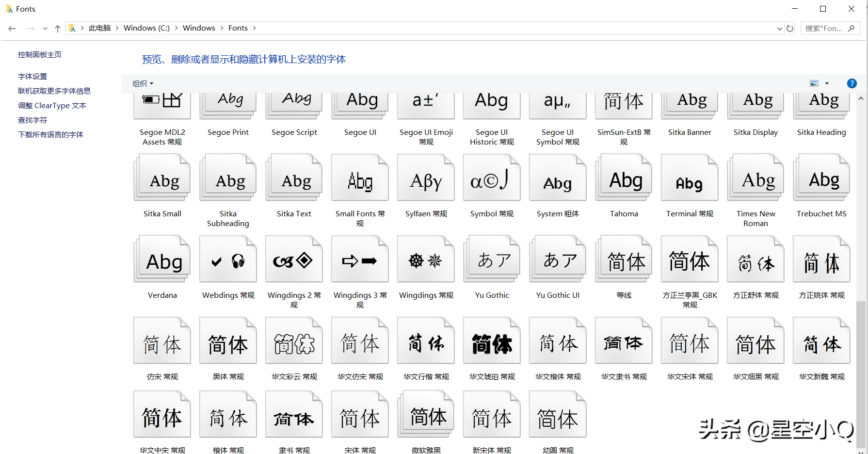Open 联机获取更多字体信息 link

[54, 91]
